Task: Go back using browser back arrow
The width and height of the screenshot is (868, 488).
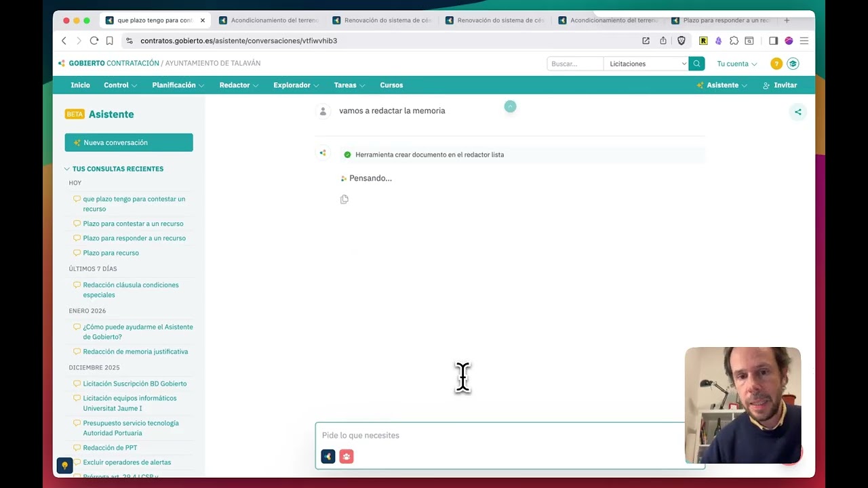Action: (64, 41)
